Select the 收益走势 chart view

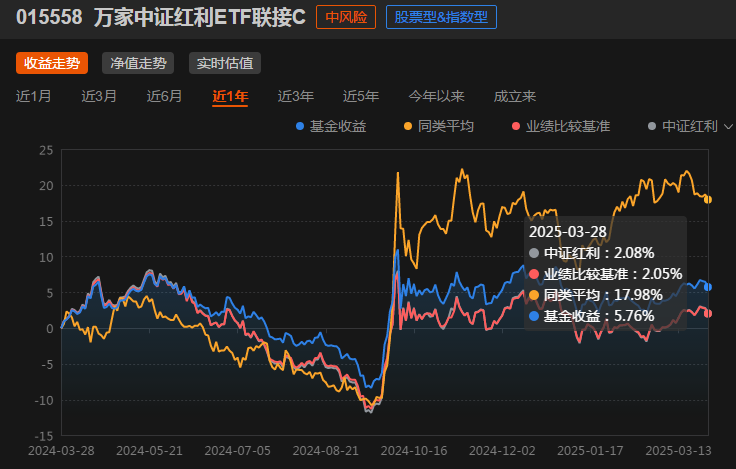click(x=52, y=63)
